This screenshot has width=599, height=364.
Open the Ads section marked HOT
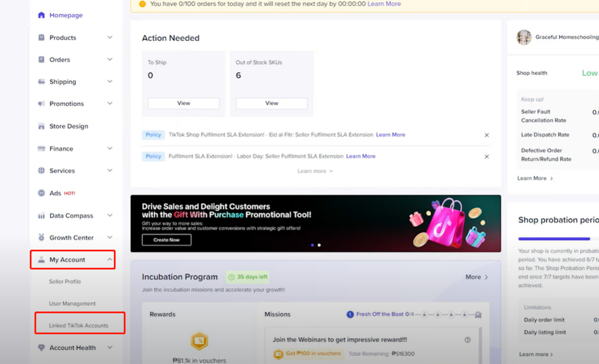click(40, 192)
